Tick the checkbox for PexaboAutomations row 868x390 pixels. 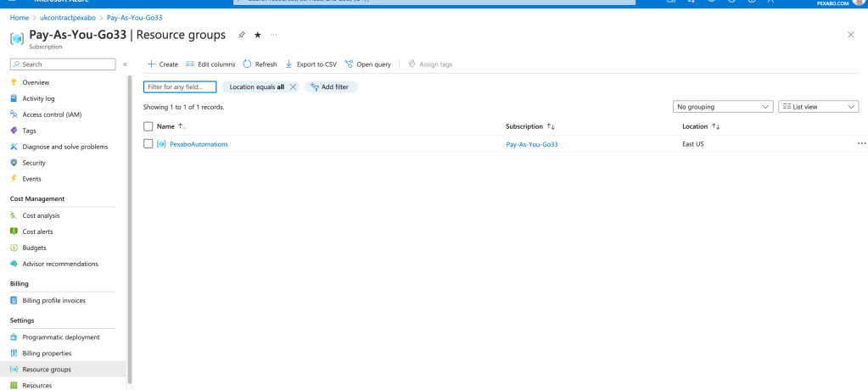tap(148, 144)
